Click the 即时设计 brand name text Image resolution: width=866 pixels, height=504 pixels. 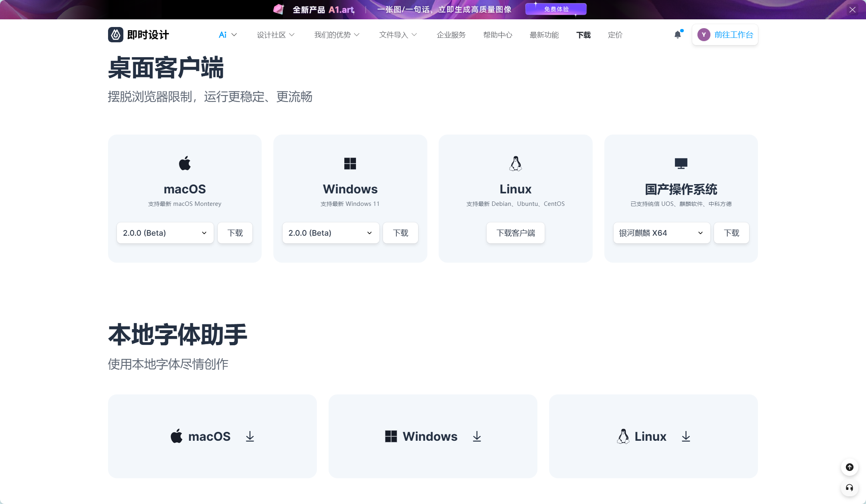pos(148,35)
